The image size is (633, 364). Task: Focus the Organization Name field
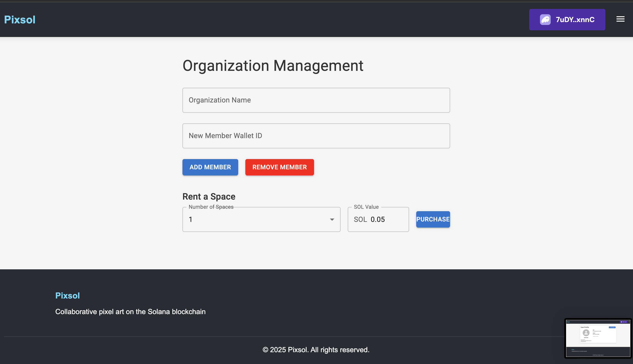tap(316, 100)
